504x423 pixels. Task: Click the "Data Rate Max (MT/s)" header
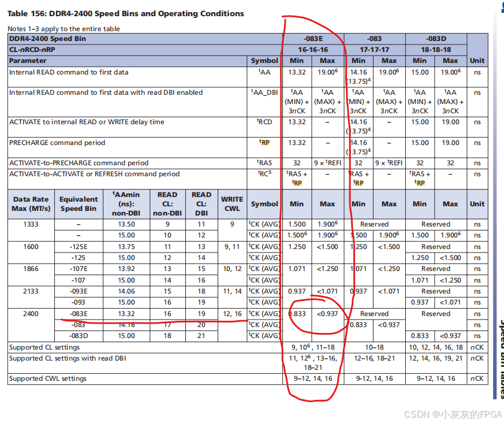[x=31, y=203]
